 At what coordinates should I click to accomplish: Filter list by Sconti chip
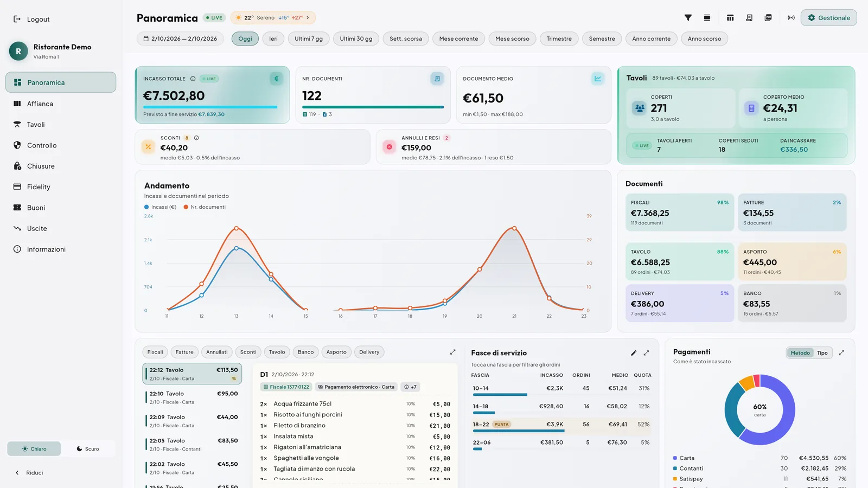[248, 352]
